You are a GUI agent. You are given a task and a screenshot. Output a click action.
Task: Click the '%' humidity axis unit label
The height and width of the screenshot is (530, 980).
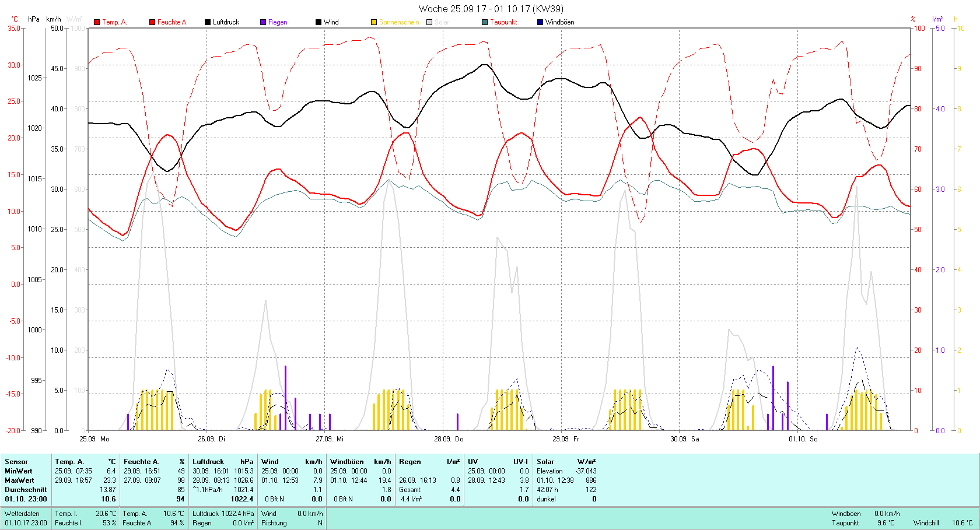click(x=914, y=19)
